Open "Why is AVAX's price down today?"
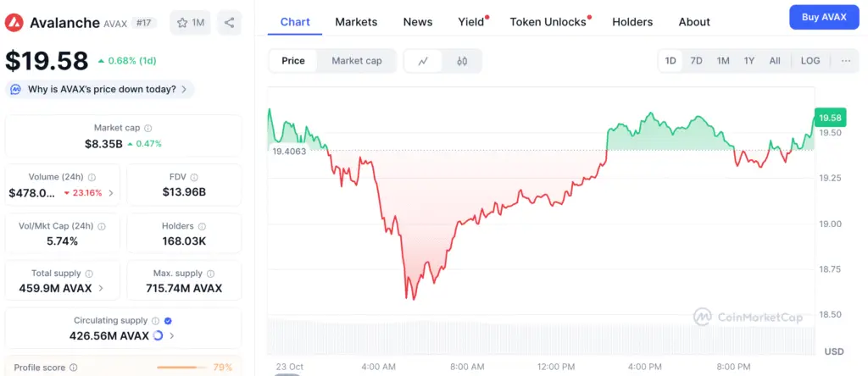The height and width of the screenshot is (376, 868). (101, 89)
